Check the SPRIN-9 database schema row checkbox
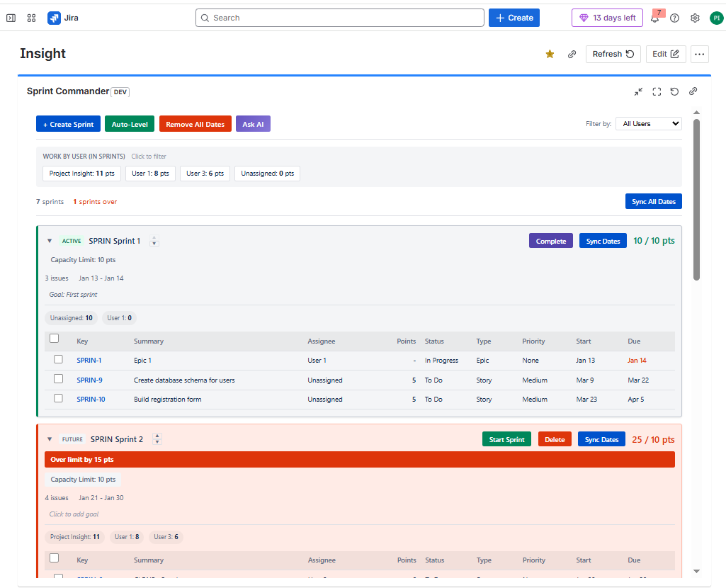Image resolution: width=726 pixels, height=588 pixels. point(59,378)
